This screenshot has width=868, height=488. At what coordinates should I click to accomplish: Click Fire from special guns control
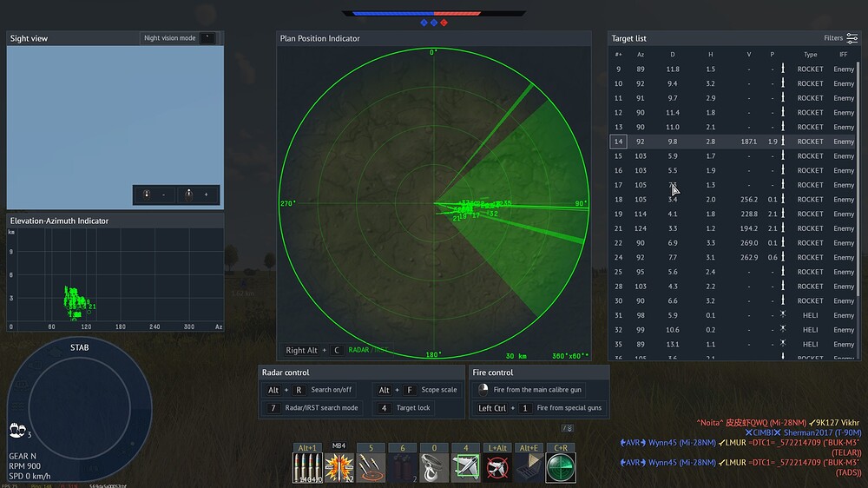pyautogui.click(x=539, y=408)
